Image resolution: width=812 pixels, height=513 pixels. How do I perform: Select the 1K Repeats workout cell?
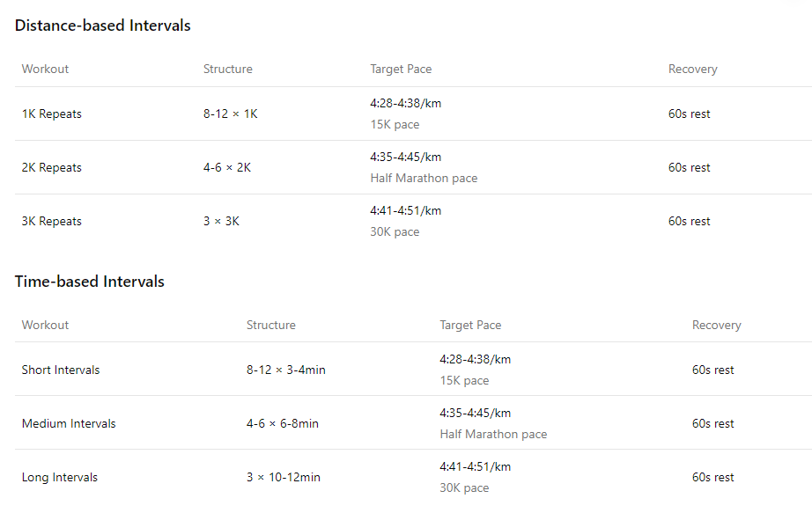click(52, 114)
